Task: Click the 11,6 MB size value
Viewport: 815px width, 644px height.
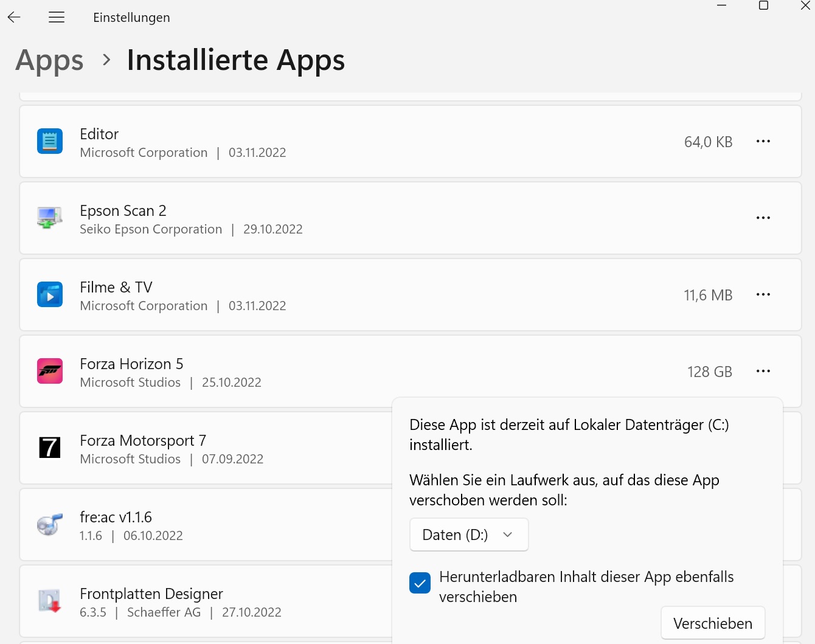Action: [708, 295]
